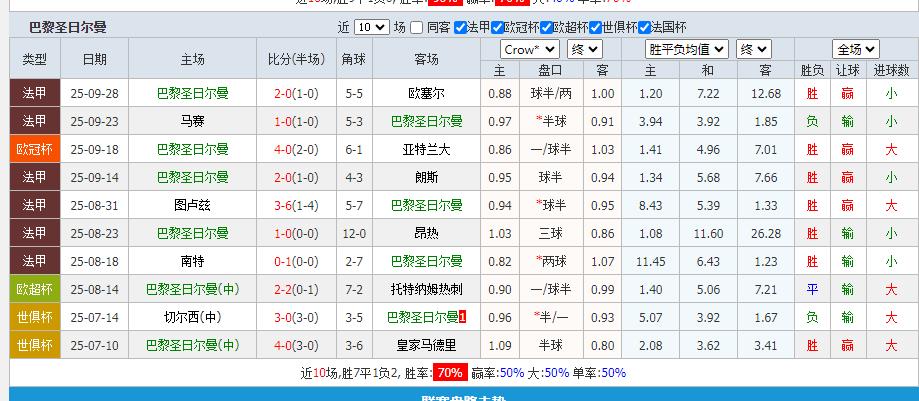Open the 终 dropdown next to Crow*
The width and height of the screenshot is (919, 401).
[583, 49]
